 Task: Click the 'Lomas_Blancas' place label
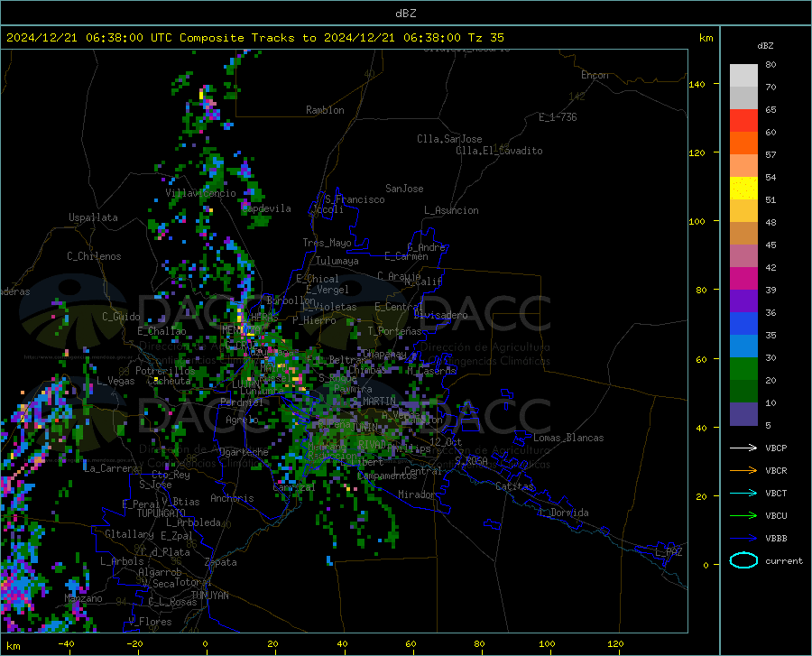coord(568,438)
